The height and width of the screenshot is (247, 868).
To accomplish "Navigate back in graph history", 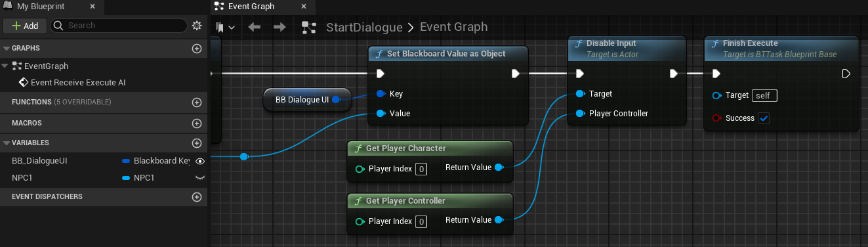I will point(255,28).
